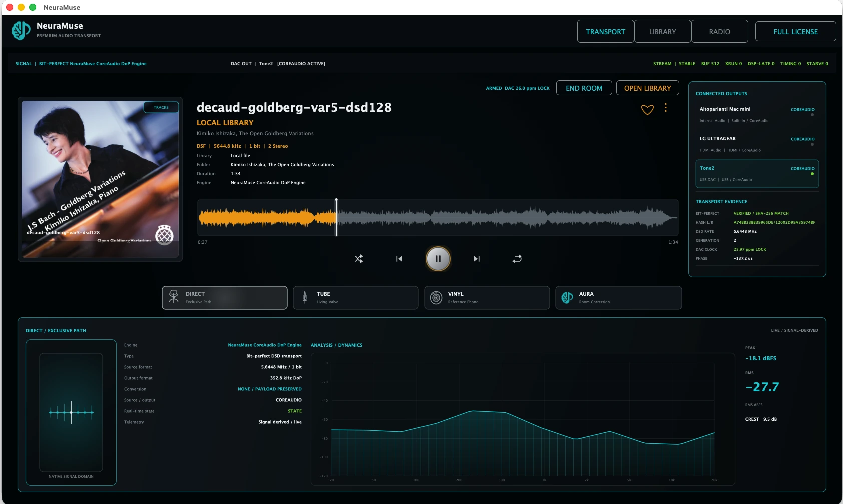Click the END ROOM button
Viewport: 843px width, 504px height.
[584, 88]
